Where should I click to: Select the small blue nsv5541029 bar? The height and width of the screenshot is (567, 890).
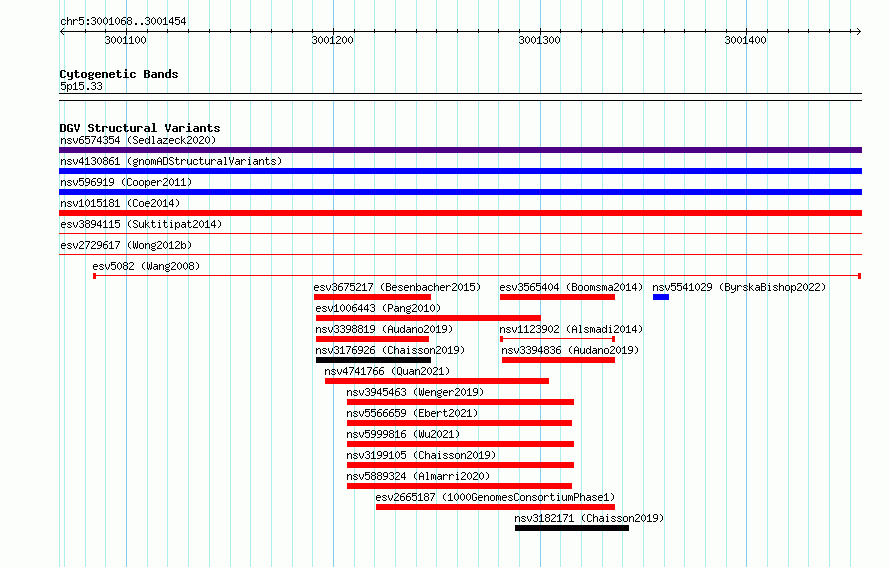tap(661, 297)
